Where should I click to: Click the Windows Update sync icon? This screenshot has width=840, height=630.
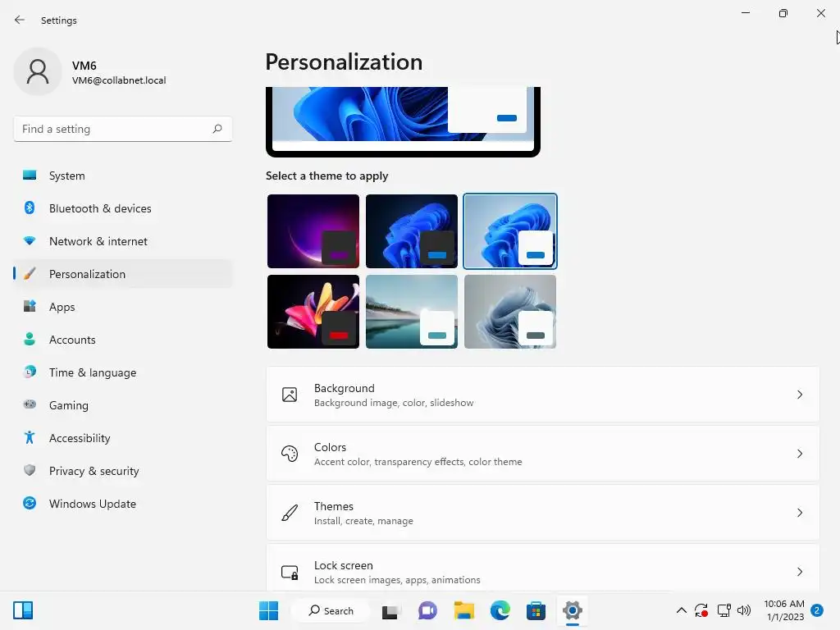pyautogui.click(x=30, y=503)
